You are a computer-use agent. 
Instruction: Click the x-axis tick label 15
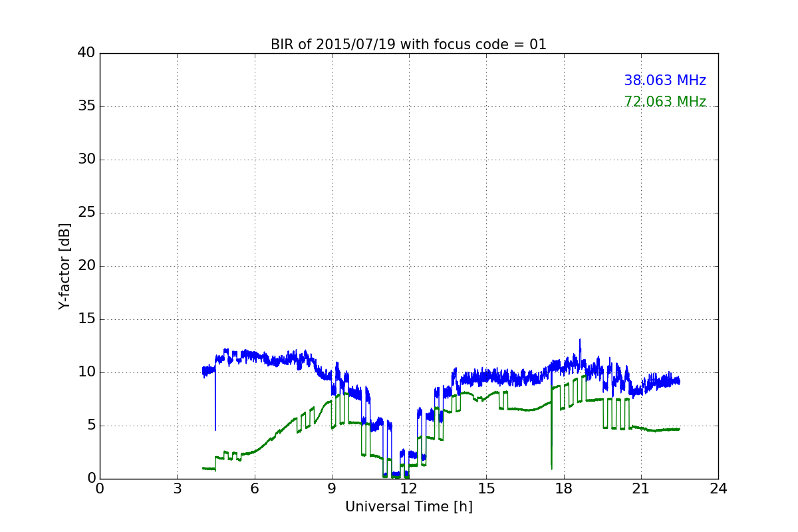point(486,489)
